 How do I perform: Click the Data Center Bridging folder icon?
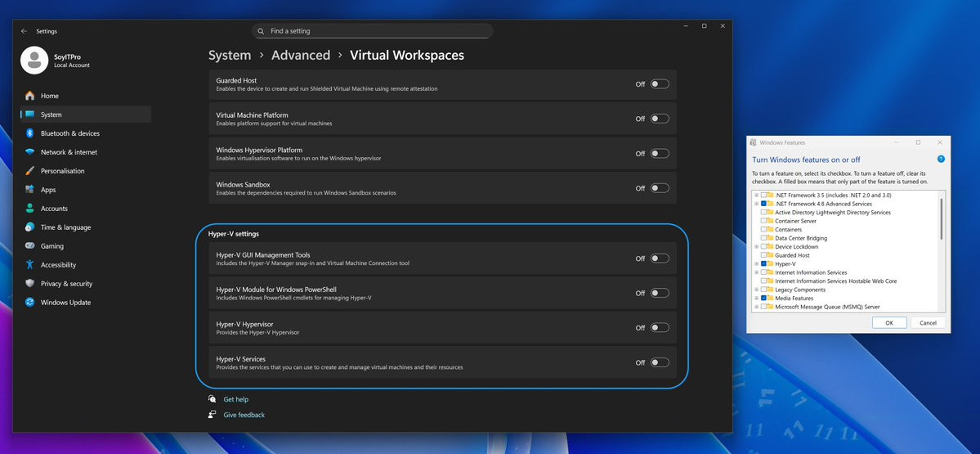tap(771, 238)
